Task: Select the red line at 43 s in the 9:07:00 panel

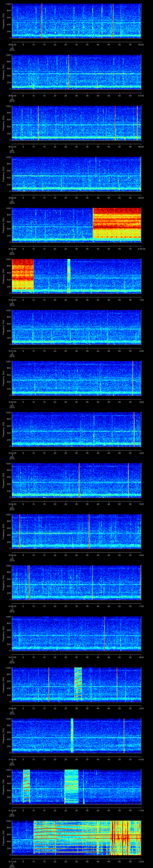Action: click(x=105, y=633)
